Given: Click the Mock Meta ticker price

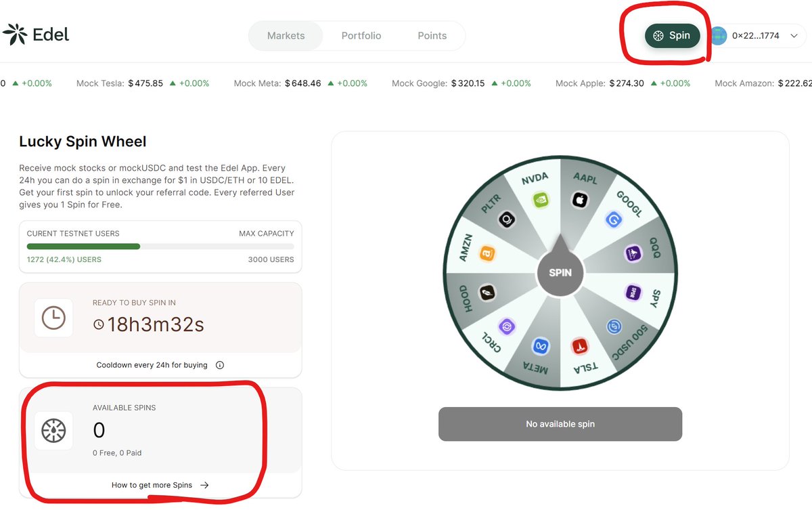Looking at the screenshot, I should click(x=303, y=83).
